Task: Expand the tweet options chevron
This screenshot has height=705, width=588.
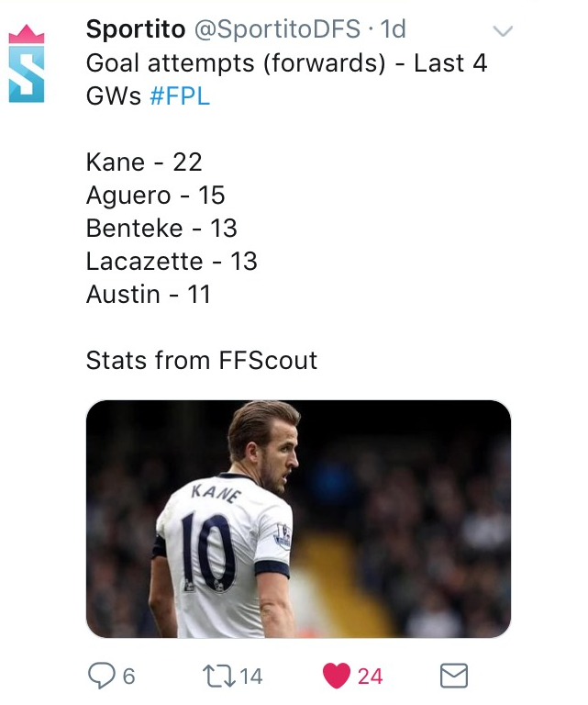Action: click(503, 31)
